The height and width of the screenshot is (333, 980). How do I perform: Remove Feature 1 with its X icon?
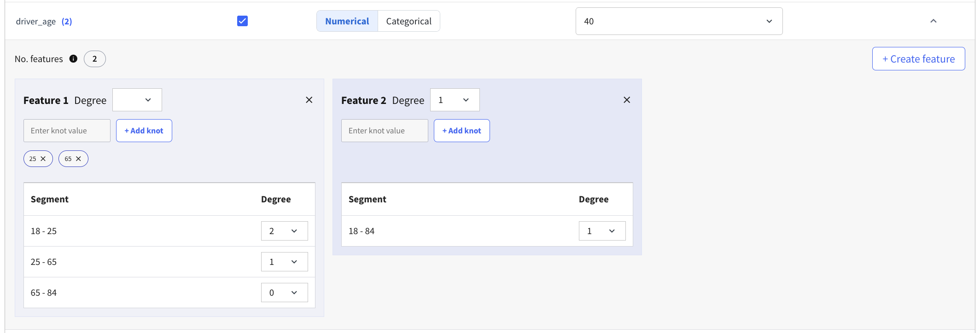309,100
